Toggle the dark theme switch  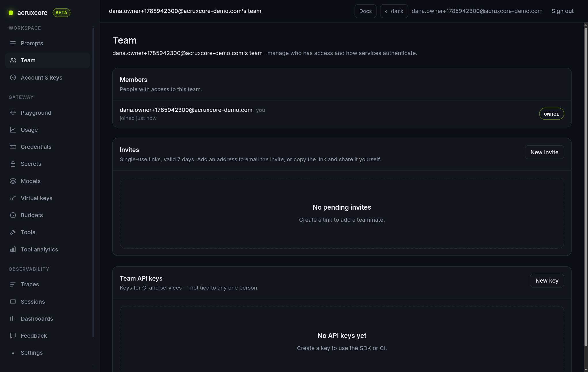[394, 11]
